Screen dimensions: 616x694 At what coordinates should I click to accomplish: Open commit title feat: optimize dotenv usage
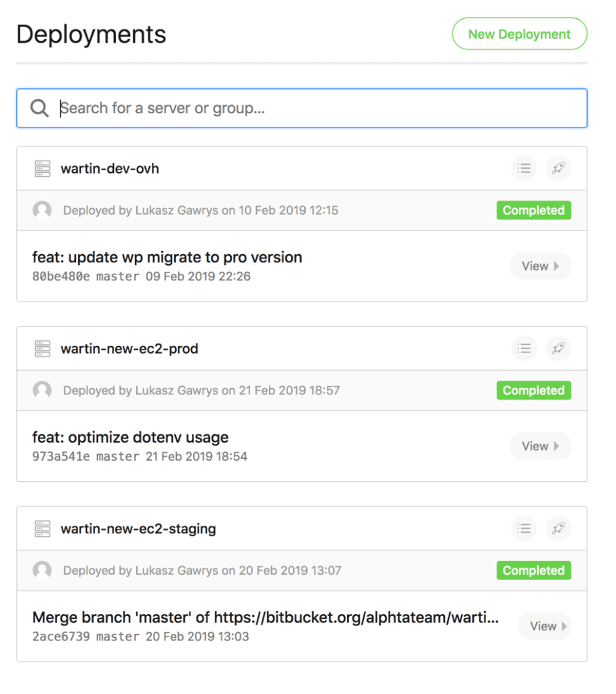pos(131,437)
